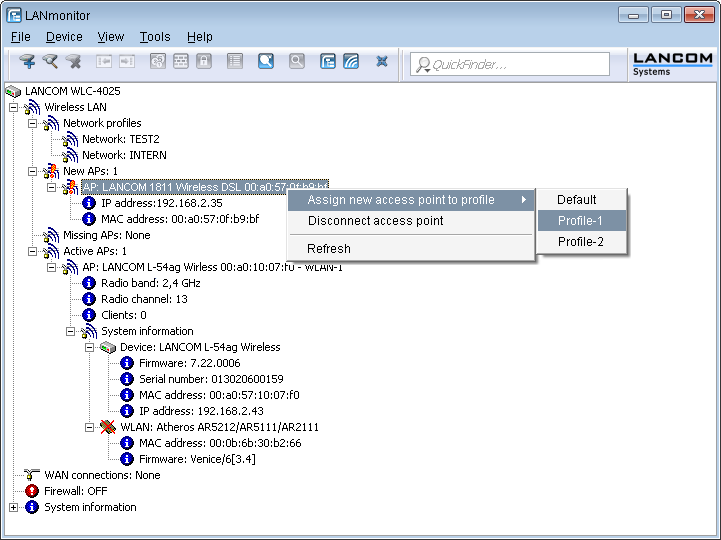This screenshot has width=721, height=540.
Task: Click the blue wireless waves toolbar icon
Action: (x=351, y=62)
